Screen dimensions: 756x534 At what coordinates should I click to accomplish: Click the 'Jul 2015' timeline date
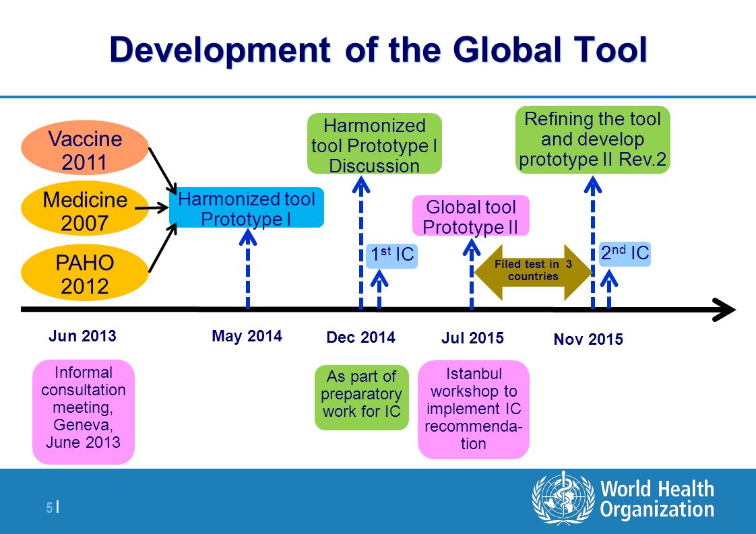click(x=472, y=338)
